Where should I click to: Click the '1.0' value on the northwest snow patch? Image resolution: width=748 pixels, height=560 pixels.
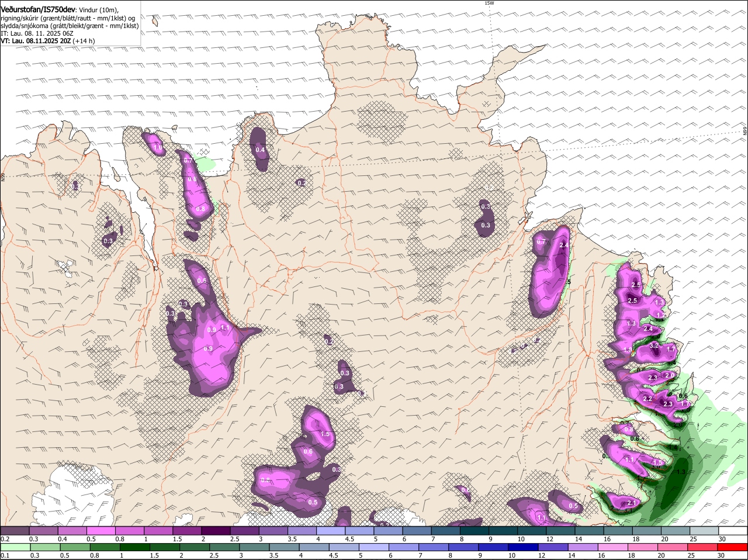pos(158,148)
